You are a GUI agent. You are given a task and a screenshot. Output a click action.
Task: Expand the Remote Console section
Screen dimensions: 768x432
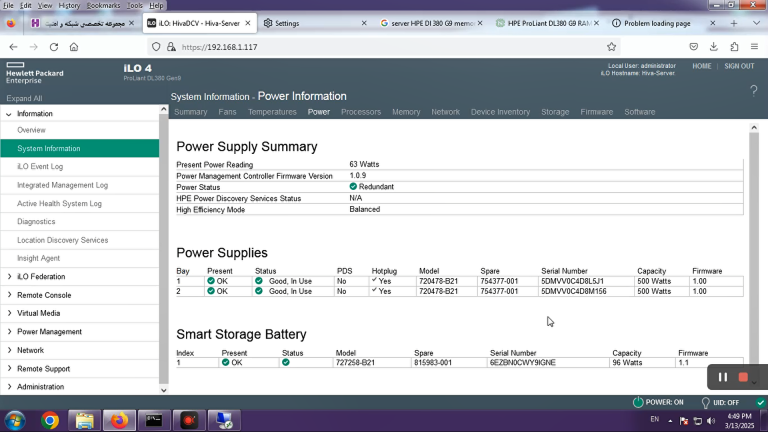tap(9, 295)
